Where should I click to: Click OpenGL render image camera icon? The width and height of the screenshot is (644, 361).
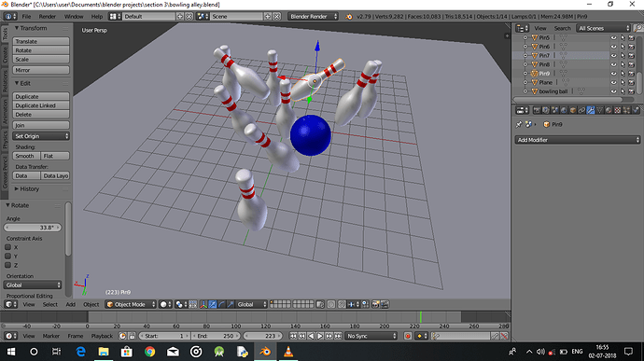click(x=376, y=304)
